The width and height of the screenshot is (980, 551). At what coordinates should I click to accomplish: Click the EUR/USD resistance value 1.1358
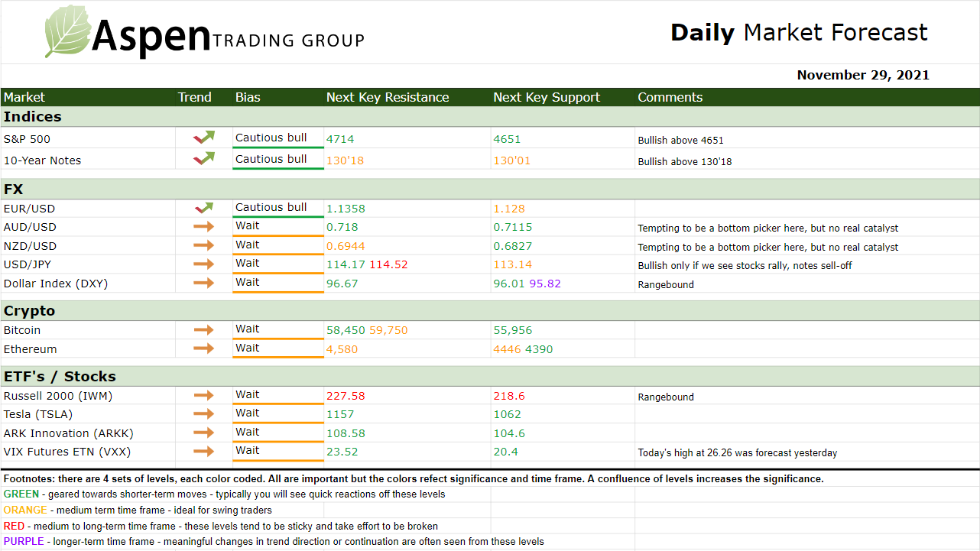click(346, 209)
